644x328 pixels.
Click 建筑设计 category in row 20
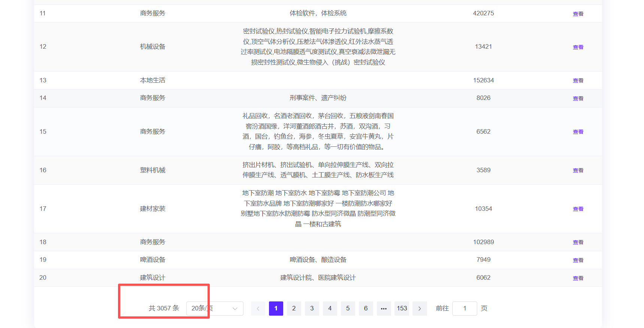click(152, 277)
